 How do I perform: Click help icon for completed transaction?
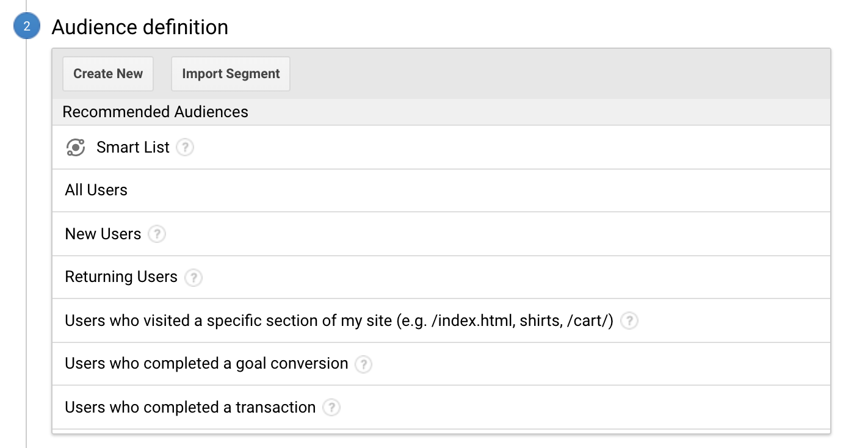point(331,408)
